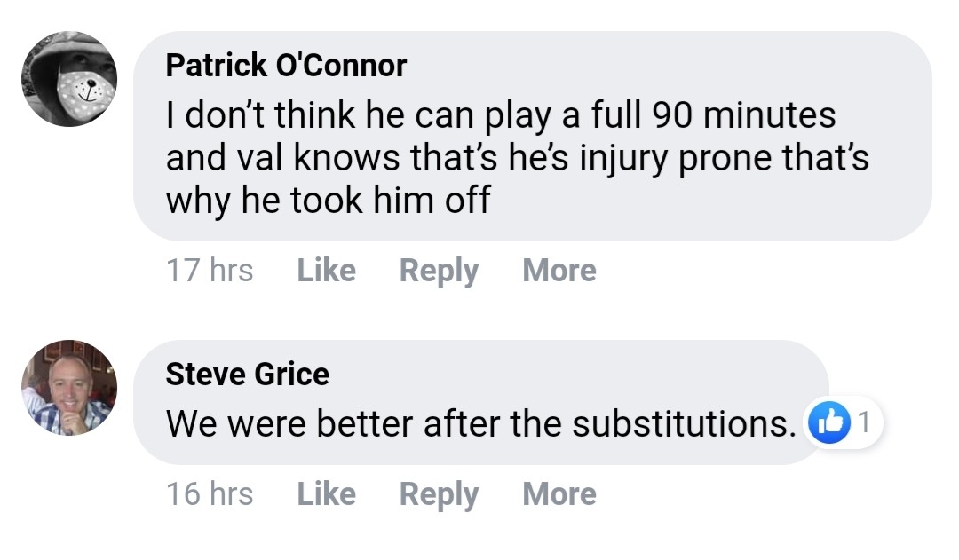Image resolution: width=959 pixels, height=560 pixels.
Task: Open More options under Steve's comment
Action: [x=559, y=493]
